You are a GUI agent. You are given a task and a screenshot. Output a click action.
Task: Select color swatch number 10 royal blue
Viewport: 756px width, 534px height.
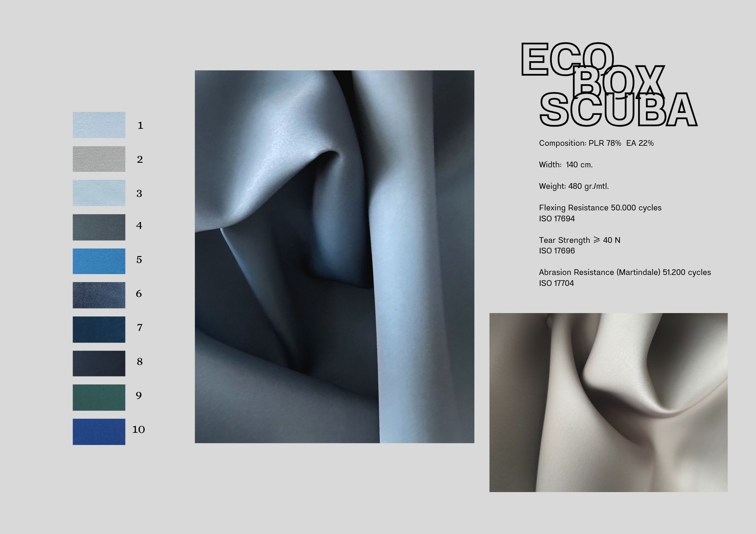click(99, 432)
